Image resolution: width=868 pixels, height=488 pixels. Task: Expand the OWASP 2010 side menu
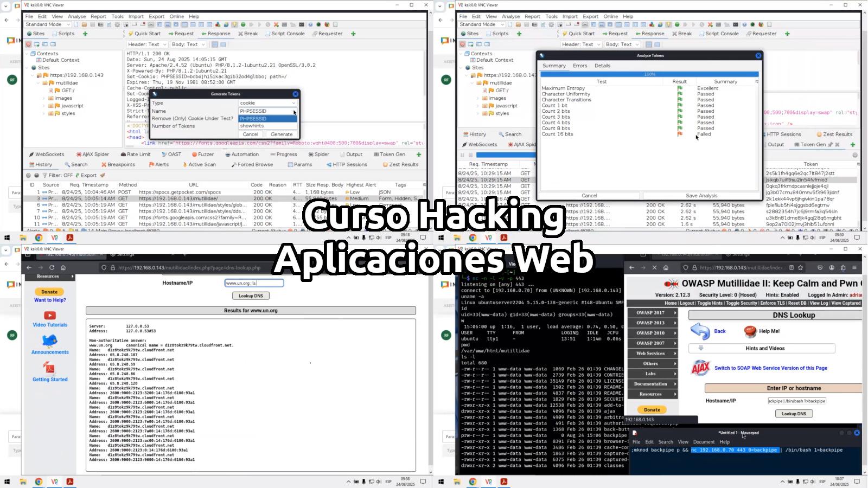tap(653, 333)
